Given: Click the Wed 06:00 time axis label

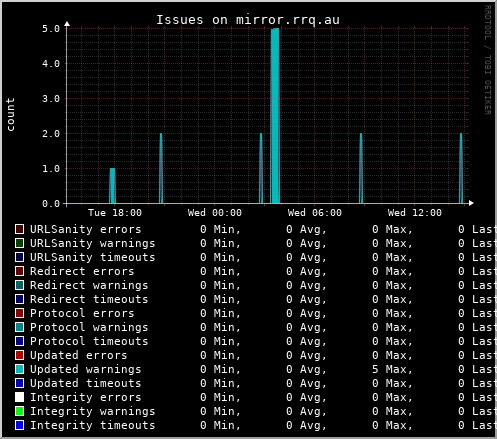Looking at the screenshot, I should pos(315,213).
